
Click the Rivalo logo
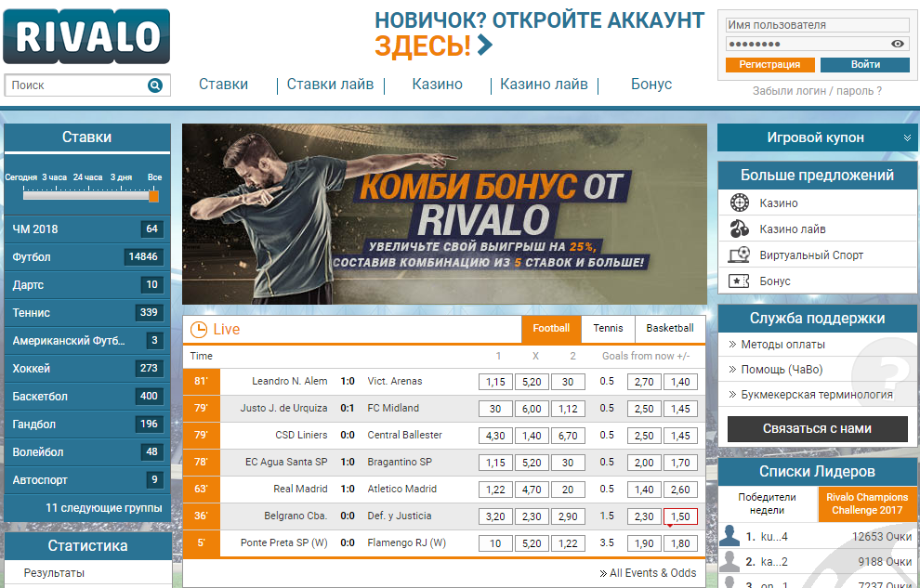tap(86, 36)
